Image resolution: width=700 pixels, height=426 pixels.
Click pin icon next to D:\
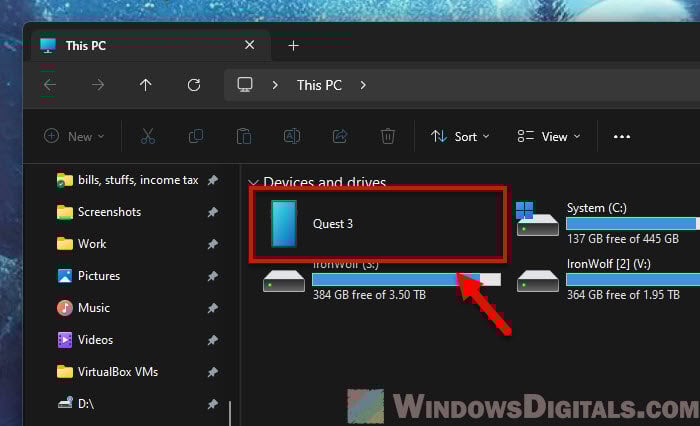point(212,404)
